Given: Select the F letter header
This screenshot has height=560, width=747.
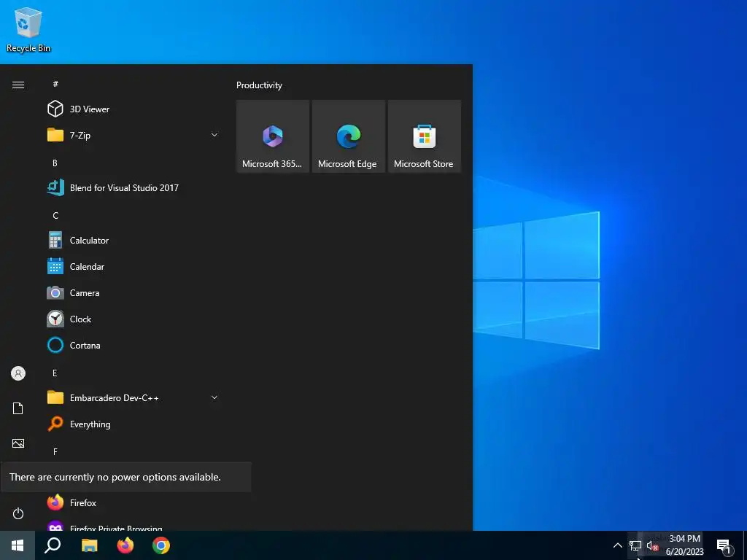Looking at the screenshot, I should pyautogui.click(x=55, y=451).
